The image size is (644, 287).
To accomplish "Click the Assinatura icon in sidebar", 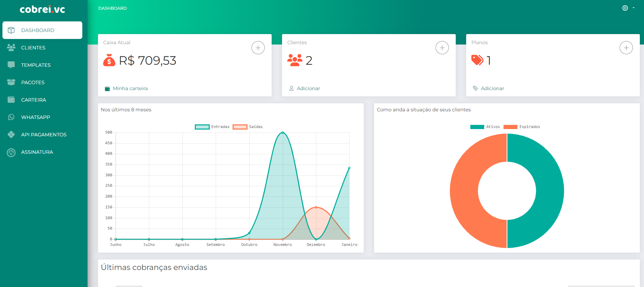I will point(11,152).
